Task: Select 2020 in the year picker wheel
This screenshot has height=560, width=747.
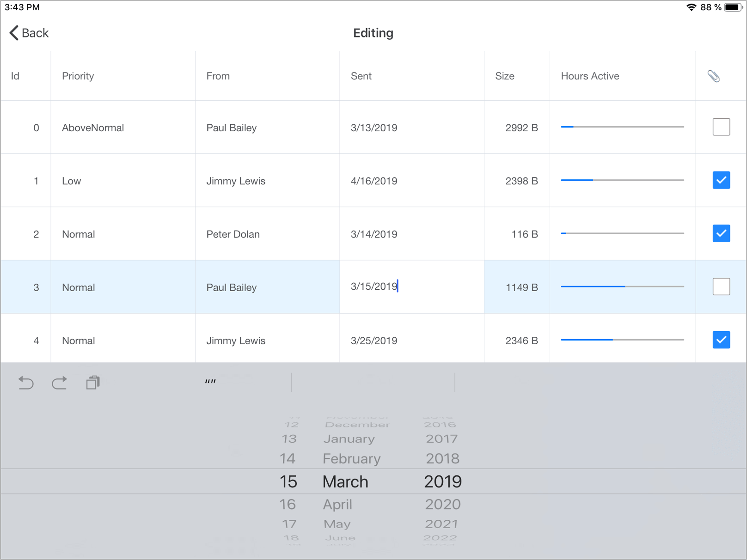Action: point(442,505)
